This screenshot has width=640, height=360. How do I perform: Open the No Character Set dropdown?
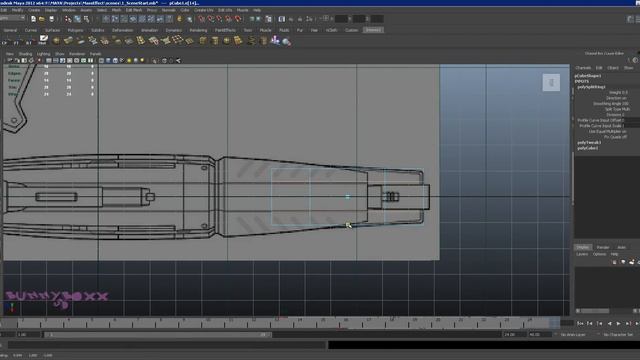tap(618, 335)
